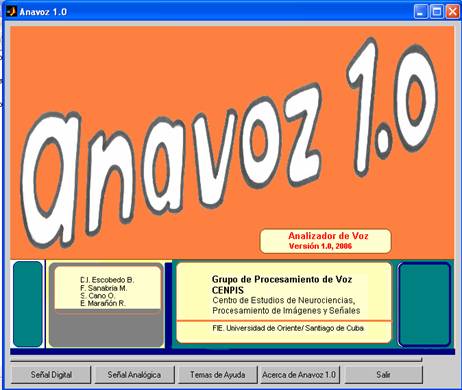Close the Anavoz 1.0 window
Image resolution: width=462 pixels, height=390 pixels.
452,12
